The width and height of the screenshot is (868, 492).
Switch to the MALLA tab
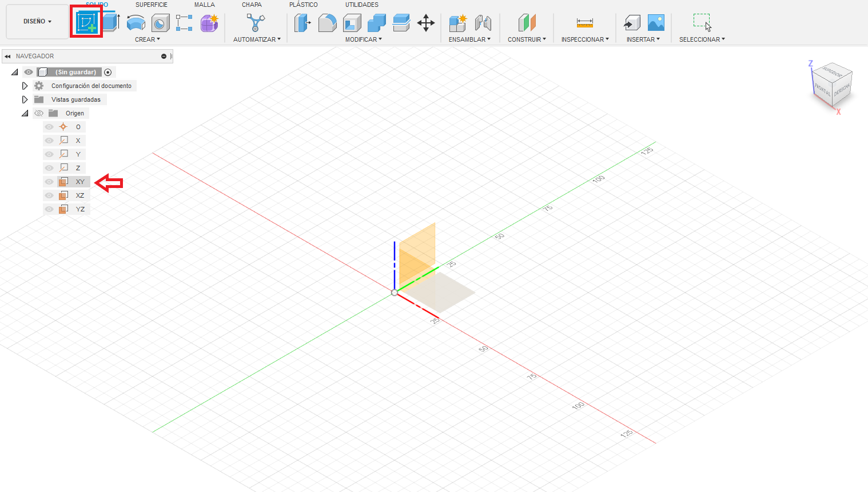[205, 5]
